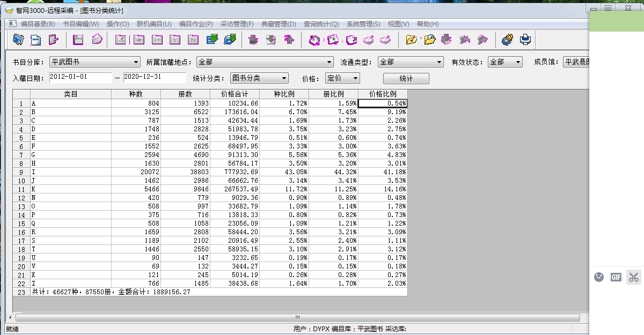Open the 系统管理(S) menu
644x335 pixels.
363,24
